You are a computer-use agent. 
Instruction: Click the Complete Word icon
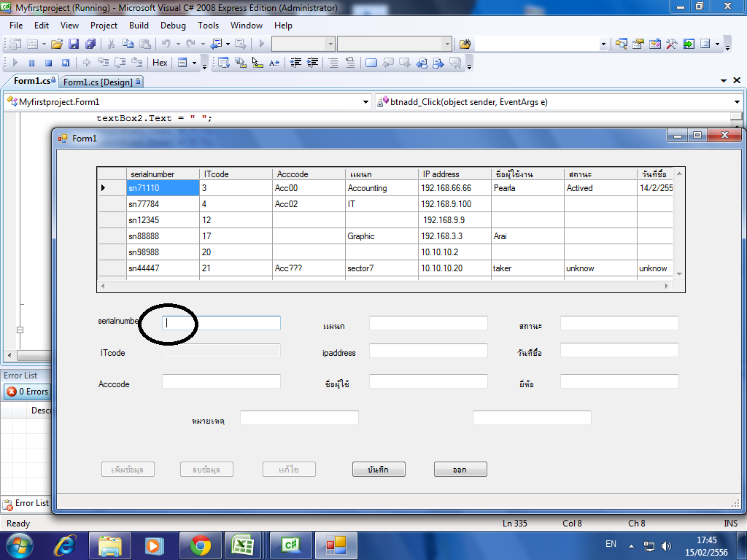pos(274,63)
